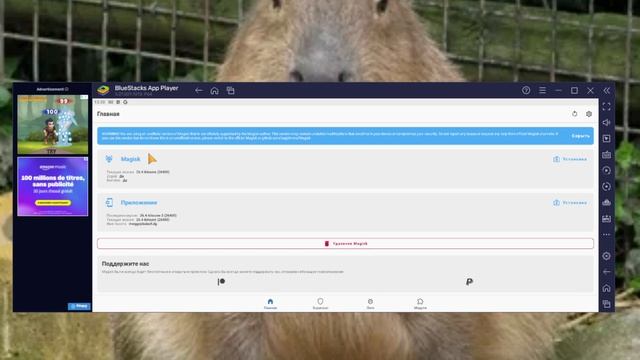This screenshot has width=640, height=360.
Task: Open the BlueStacks help question-mark icon
Action: click(x=526, y=91)
